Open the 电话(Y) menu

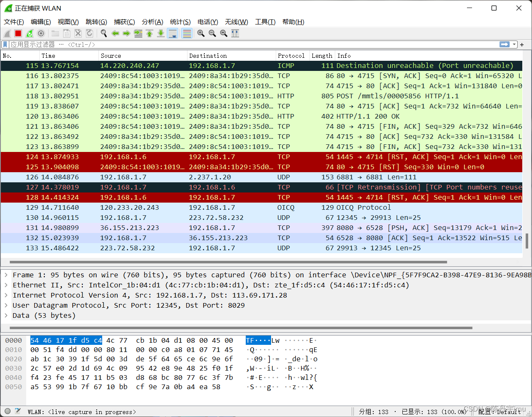point(208,22)
